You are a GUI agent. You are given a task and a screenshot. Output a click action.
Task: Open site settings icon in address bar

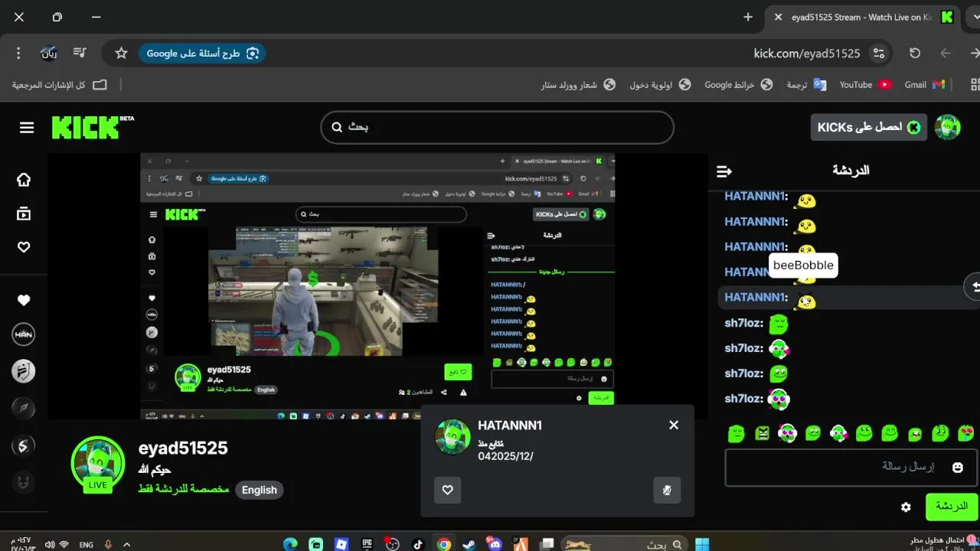(879, 53)
